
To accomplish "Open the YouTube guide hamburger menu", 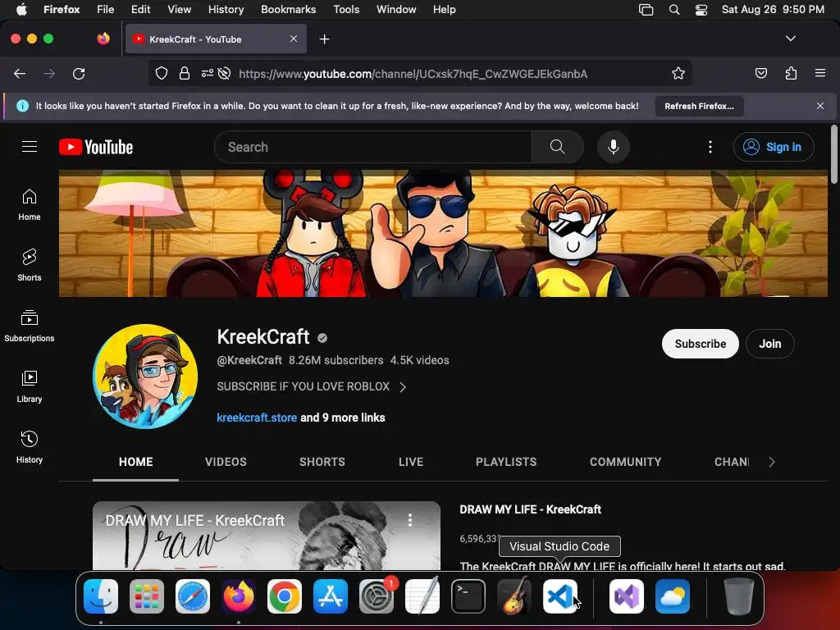I will point(30,147).
